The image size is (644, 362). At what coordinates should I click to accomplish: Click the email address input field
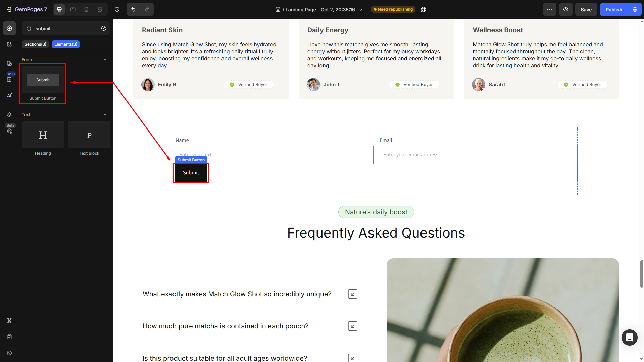click(x=478, y=155)
